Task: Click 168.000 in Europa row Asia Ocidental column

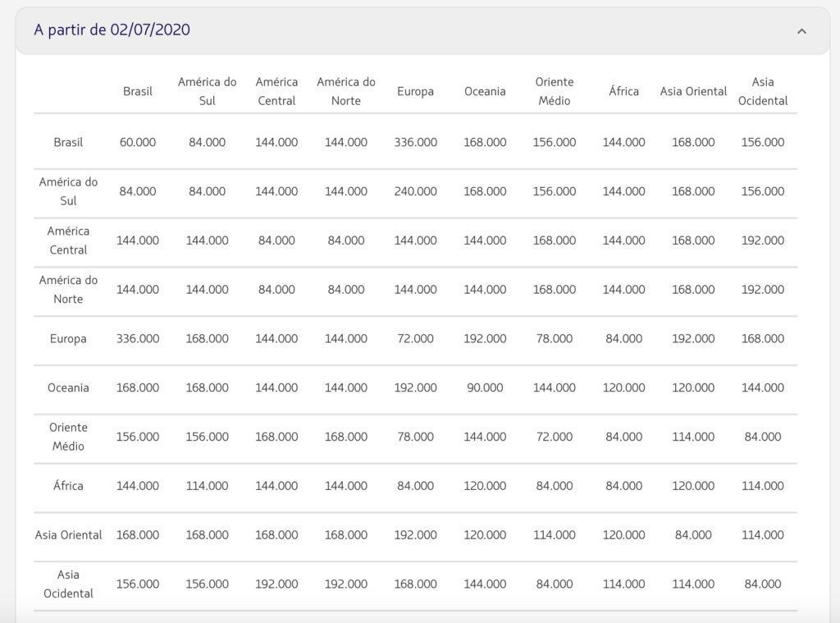Action: coord(763,338)
